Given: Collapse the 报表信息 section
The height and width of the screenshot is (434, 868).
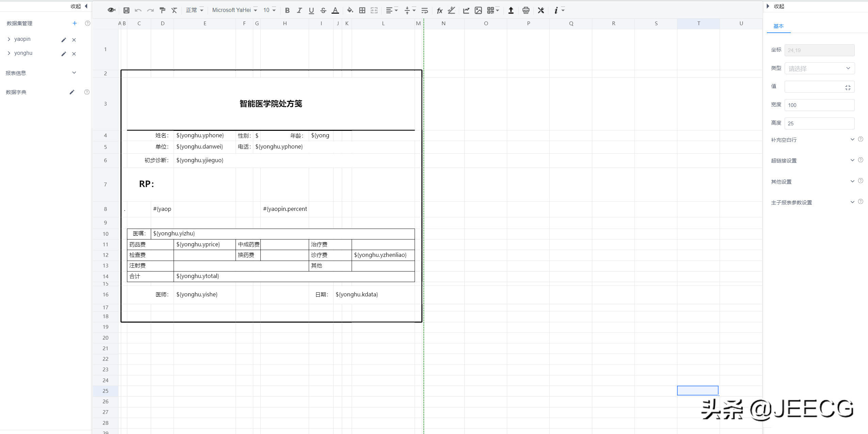Looking at the screenshot, I should [74, 72].
